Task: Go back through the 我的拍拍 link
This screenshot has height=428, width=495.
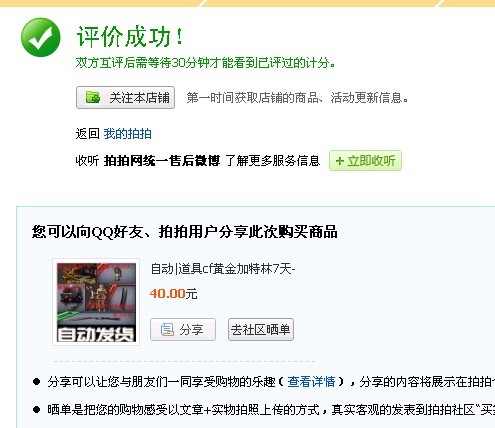Action: (x=128, y=134)
